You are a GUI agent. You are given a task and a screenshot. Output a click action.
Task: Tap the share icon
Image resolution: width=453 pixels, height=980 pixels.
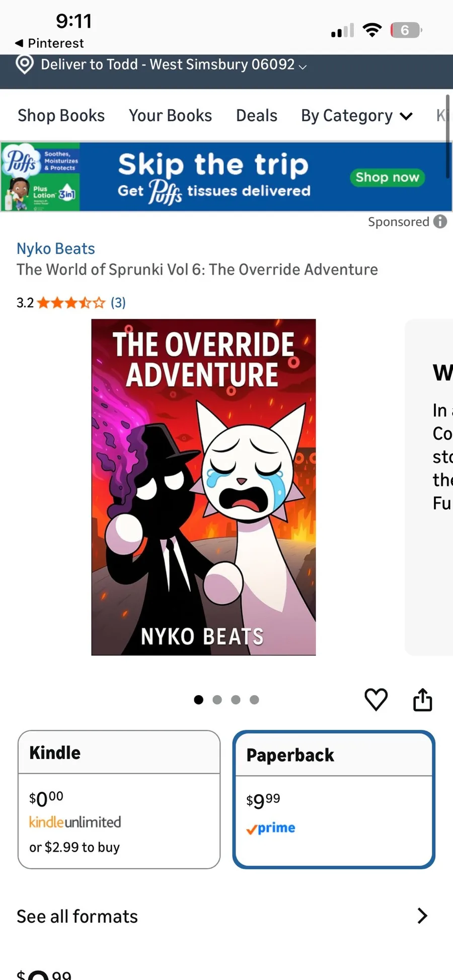423,699
